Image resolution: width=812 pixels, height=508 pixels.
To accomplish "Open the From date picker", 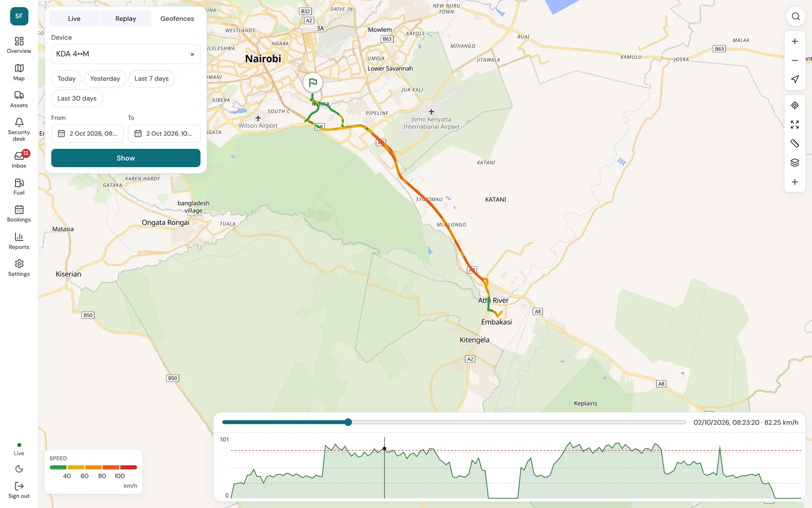I will tap(87, 134).
